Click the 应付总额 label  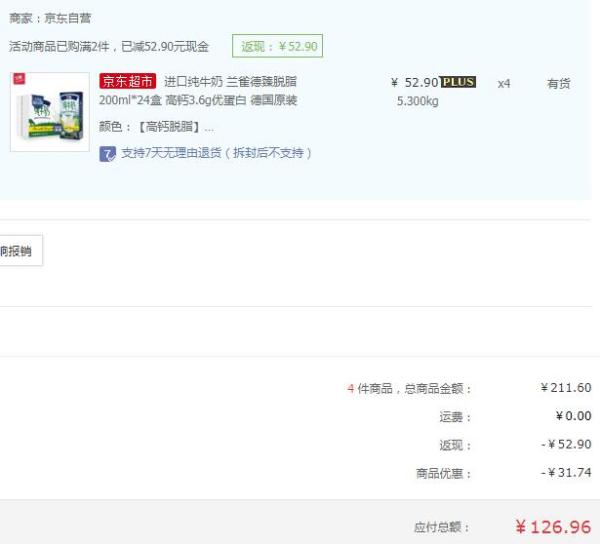point(442,527)
